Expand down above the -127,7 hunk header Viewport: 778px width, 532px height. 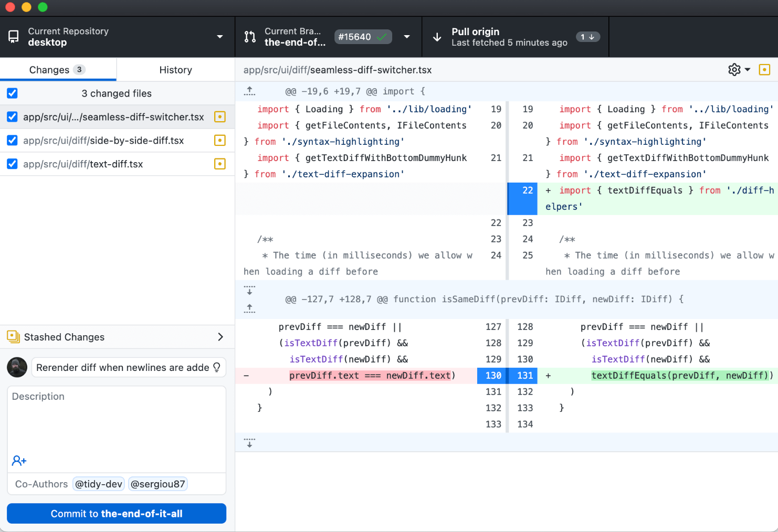250,290
